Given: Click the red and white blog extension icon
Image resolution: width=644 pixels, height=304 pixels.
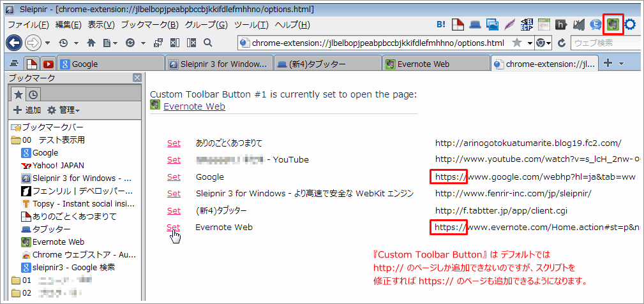Looking at the screenshot, I should pyautogui.click(x=458, y=25).
